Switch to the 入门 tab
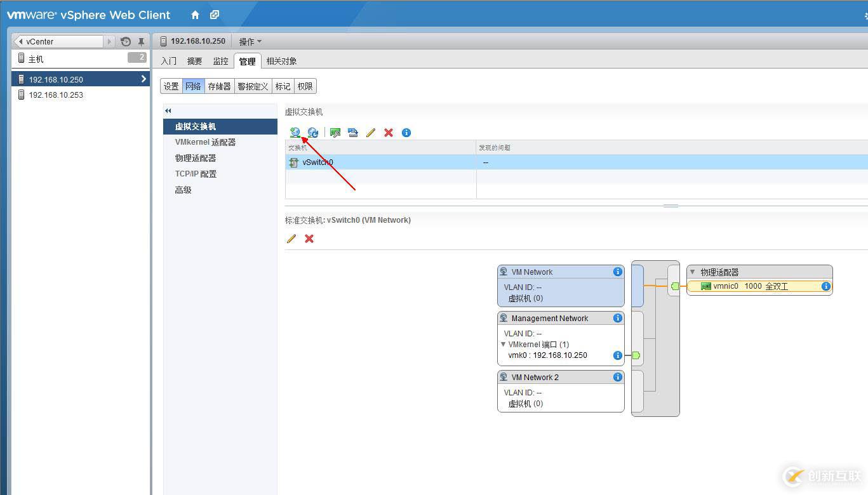Image resolution: width=868 pixels, height=495 pixels. click(169, 61)
